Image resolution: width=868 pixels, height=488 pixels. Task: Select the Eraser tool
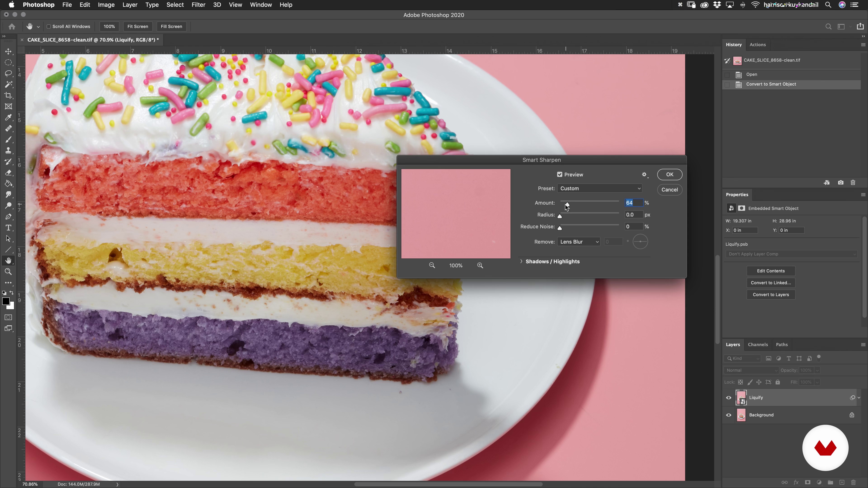coord(8,173)
